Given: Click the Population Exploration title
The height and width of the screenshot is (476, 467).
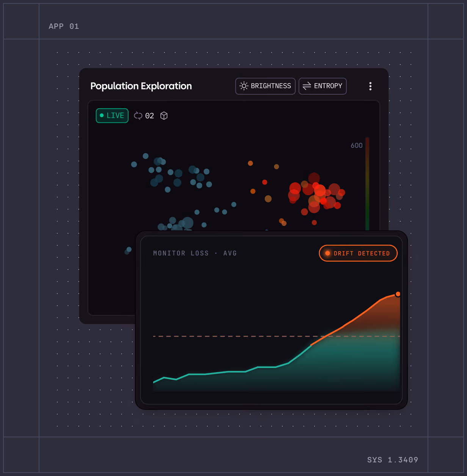Looking at the screenshot, I should (x=141, y=86).
